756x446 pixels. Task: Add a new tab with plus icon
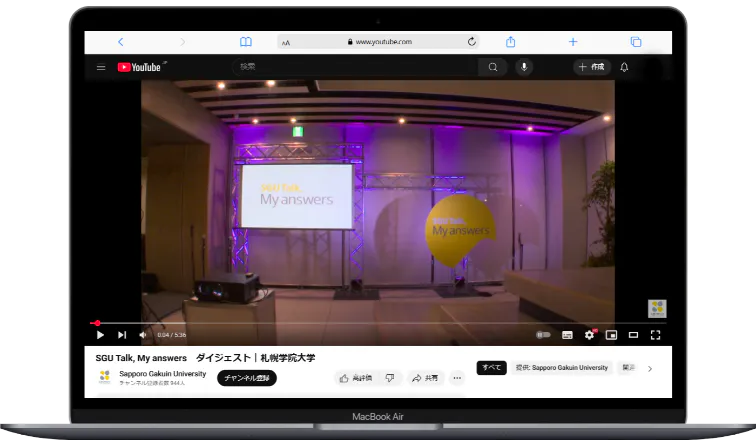click(573, 42)
